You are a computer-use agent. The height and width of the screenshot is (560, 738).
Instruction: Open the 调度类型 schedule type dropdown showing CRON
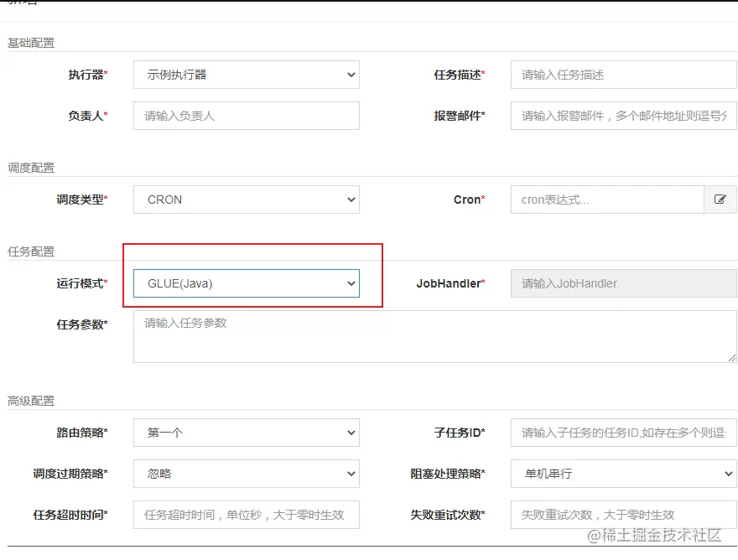246,200
